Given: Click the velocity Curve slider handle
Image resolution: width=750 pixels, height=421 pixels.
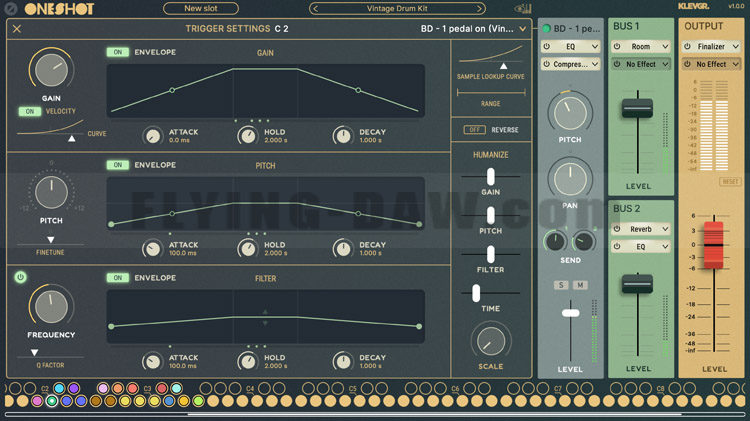Looking at the screenshot, I should click(x=71, y=139).
